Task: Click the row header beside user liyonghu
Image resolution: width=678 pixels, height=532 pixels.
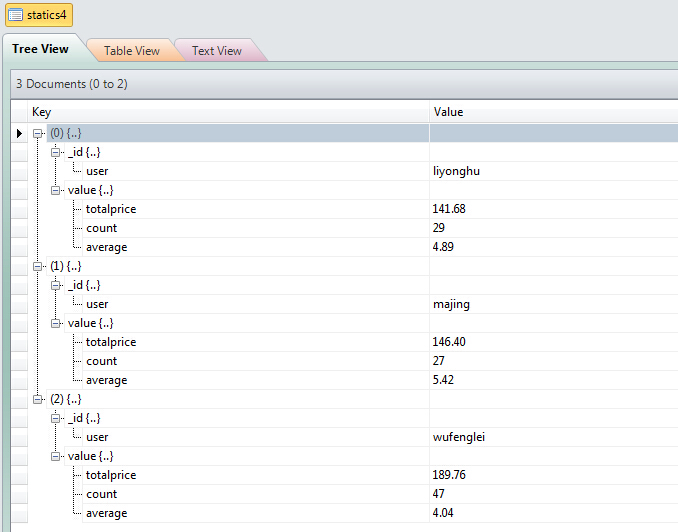Action: (x=19, y=171)
